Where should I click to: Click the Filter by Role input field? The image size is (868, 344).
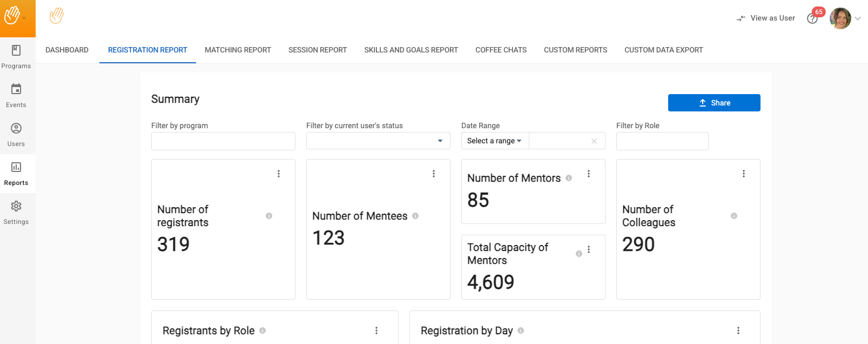pos(662,141)
